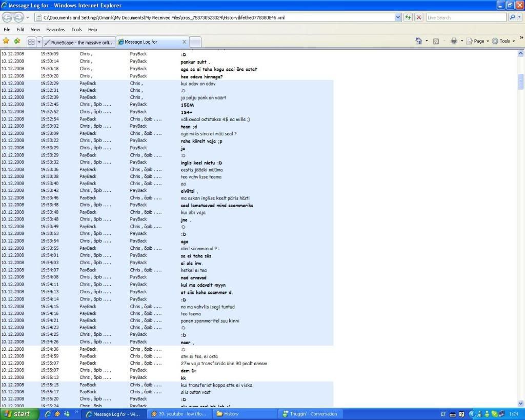The width and height of the screenshot is (525, 420).
Task: Click the Home icon in the command bar
Action: coord(419,41)
